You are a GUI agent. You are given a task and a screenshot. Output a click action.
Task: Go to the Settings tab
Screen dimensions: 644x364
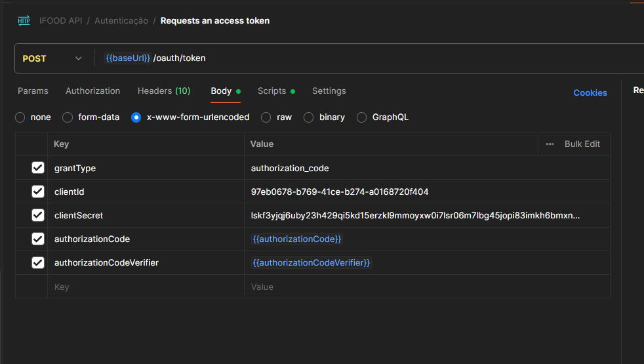point(329,91)
